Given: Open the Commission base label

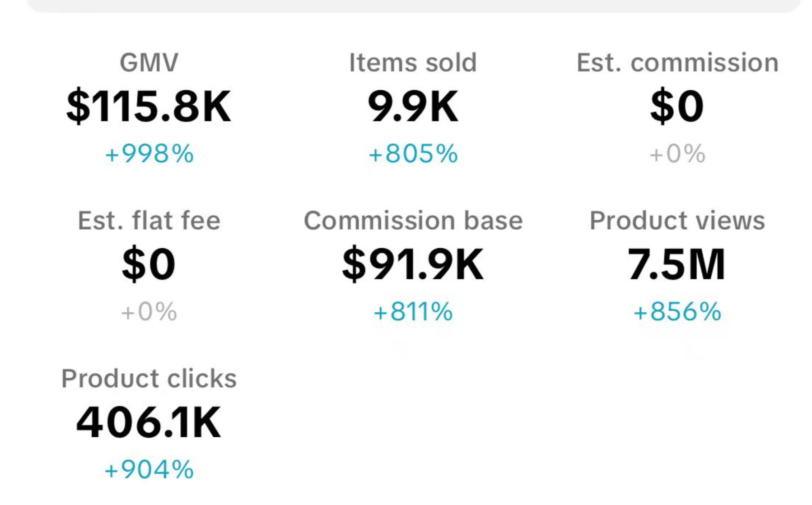Looking at the screenshot, I should [413, 220].
